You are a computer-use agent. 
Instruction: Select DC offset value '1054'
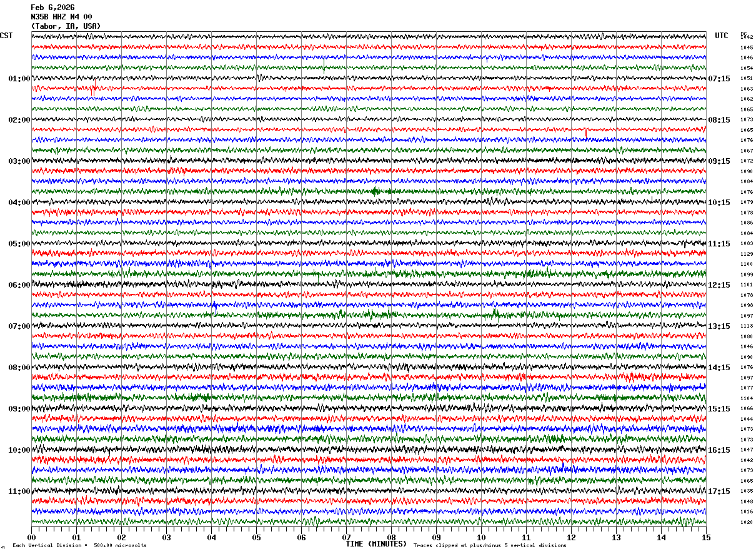pos(747,69)
